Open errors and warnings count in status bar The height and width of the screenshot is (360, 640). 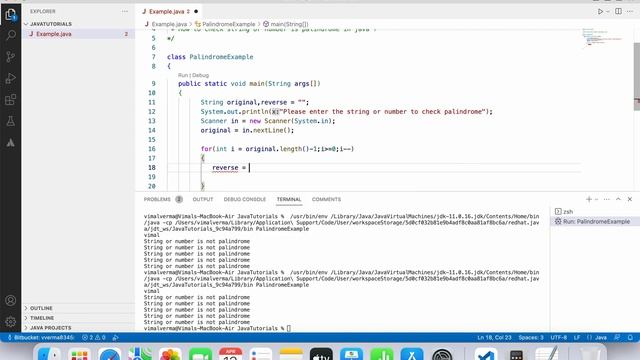click(x=93, y=338)
